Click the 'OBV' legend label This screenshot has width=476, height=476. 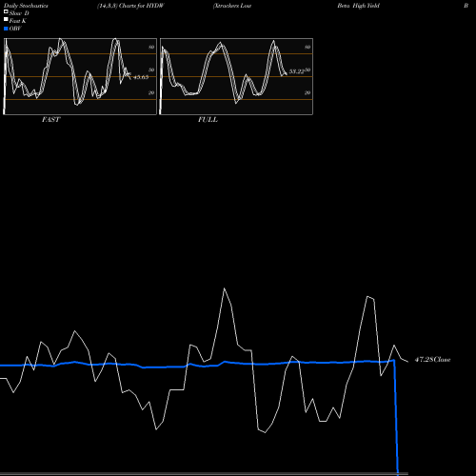(x=15, y=29)
